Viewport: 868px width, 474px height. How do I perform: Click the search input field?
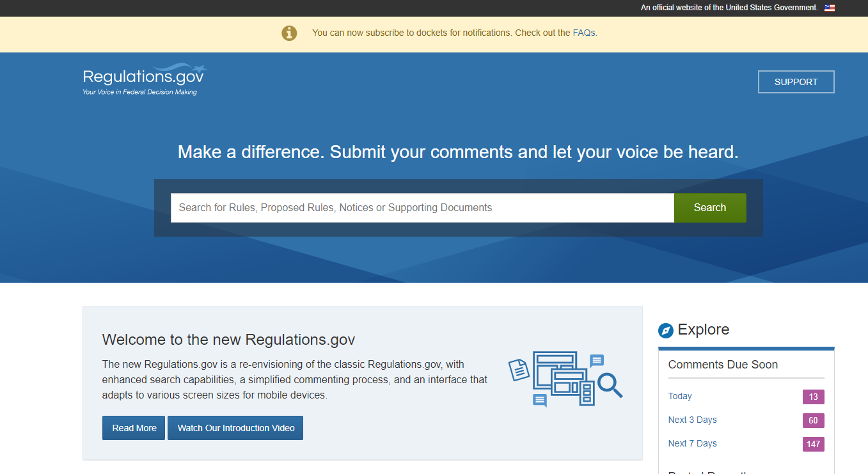[422, 207]
